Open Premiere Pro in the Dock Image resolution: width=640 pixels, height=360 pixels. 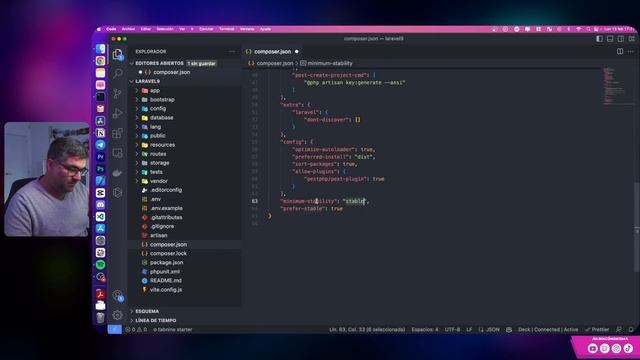tap(100, 157)
